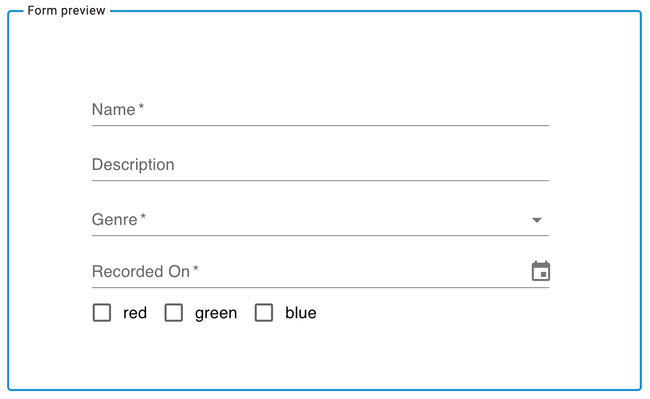This screenshot has width=650, height=399.
Task: Open the Genre select field
Action: click(320, 220)
